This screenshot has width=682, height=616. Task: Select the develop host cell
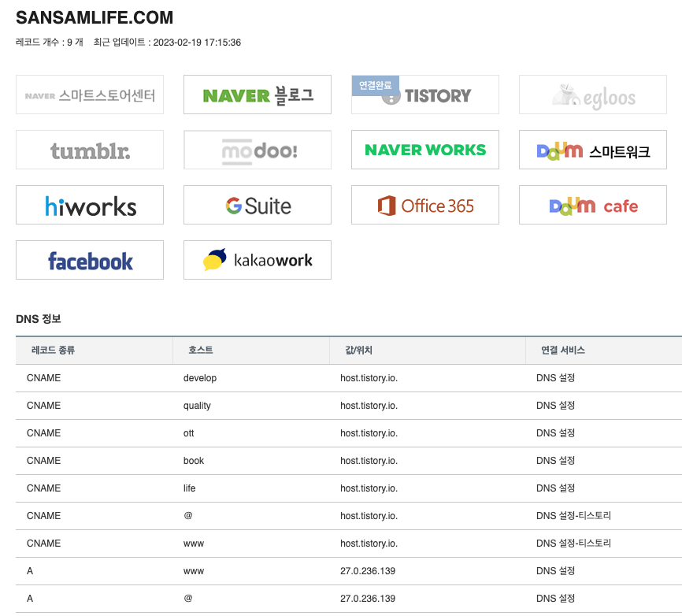pos(200,378)
